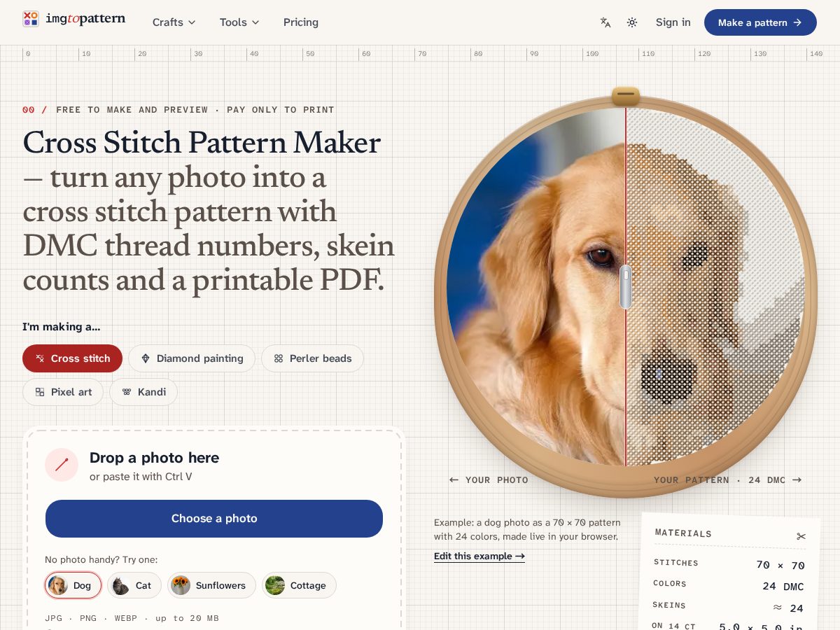Click the grid icon on Pixel art

[x=40, y=392]
